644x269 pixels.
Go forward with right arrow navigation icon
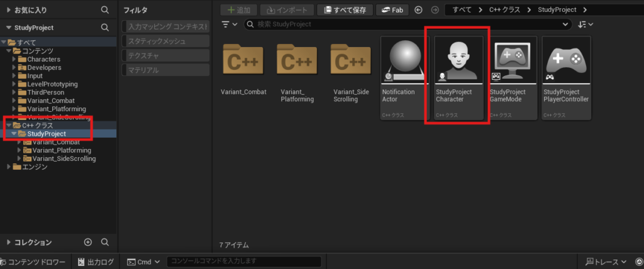435,10
